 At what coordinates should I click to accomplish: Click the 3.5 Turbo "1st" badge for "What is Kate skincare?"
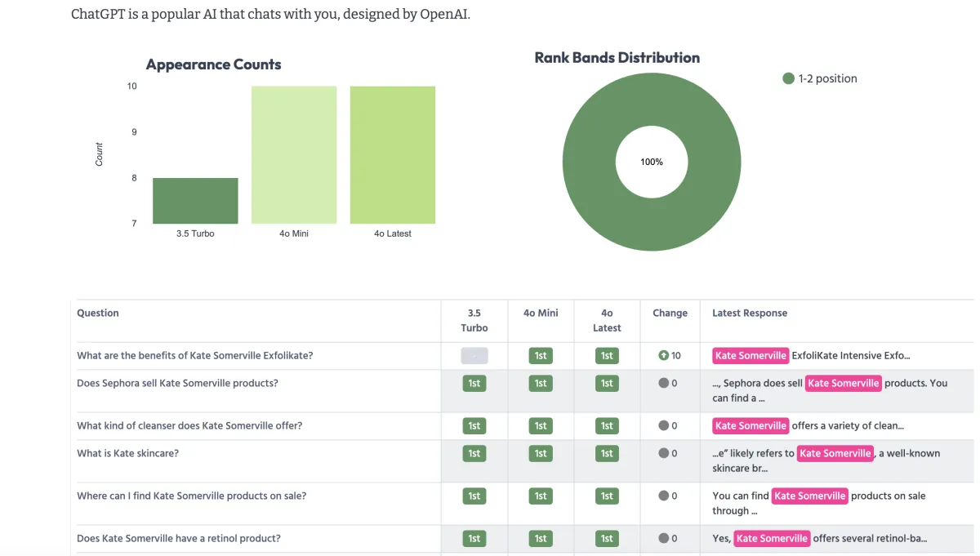pyautogui.click(x=474, y=453)
